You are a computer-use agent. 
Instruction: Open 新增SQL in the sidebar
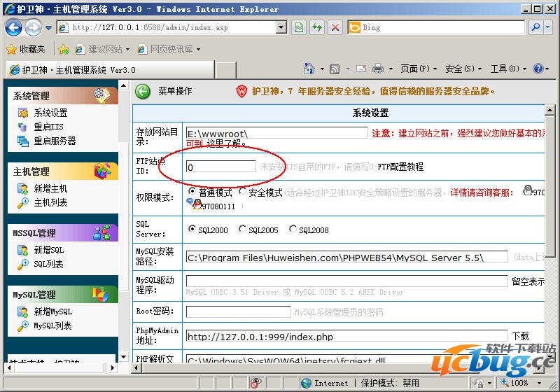coord(49,250)
